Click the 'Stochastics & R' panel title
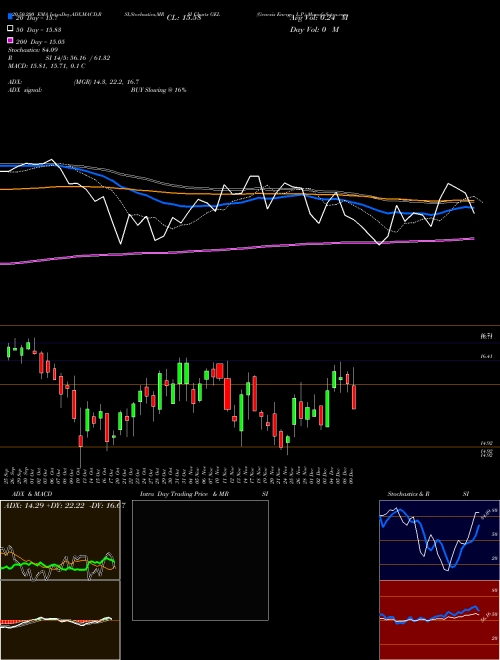This screenshot has height=660, width=500. [408, 494]
